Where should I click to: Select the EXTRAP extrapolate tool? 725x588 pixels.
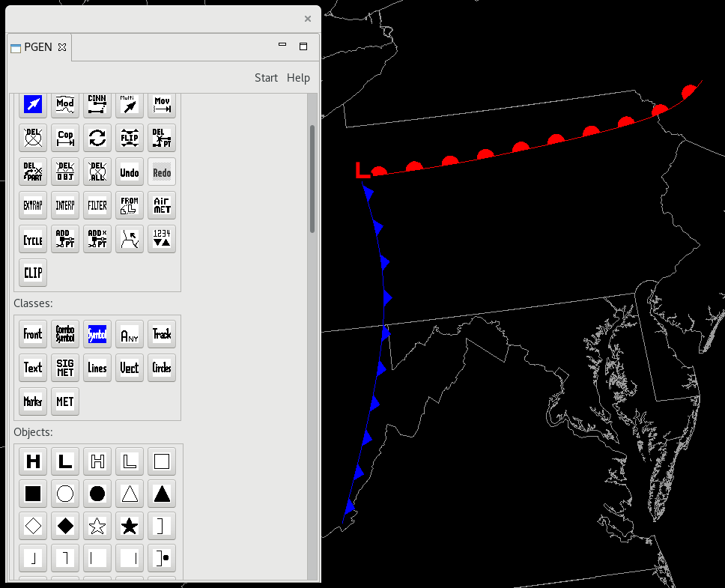tap(33, 205)
